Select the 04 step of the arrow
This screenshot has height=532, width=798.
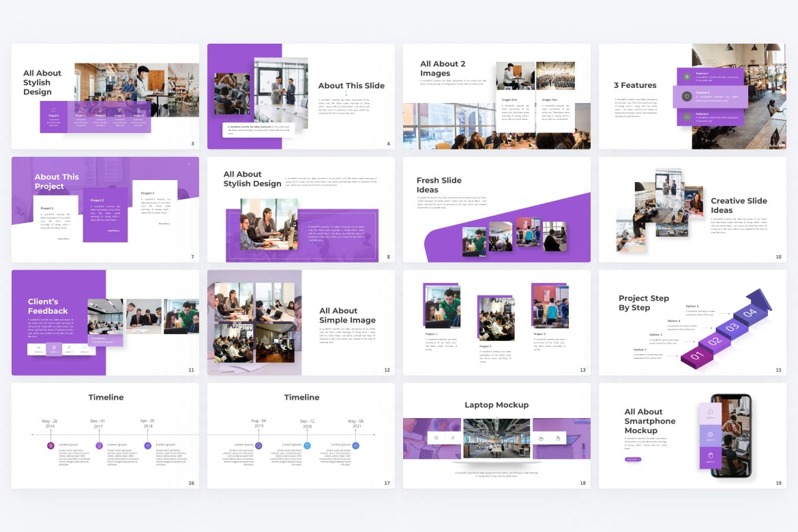point(750,313)
